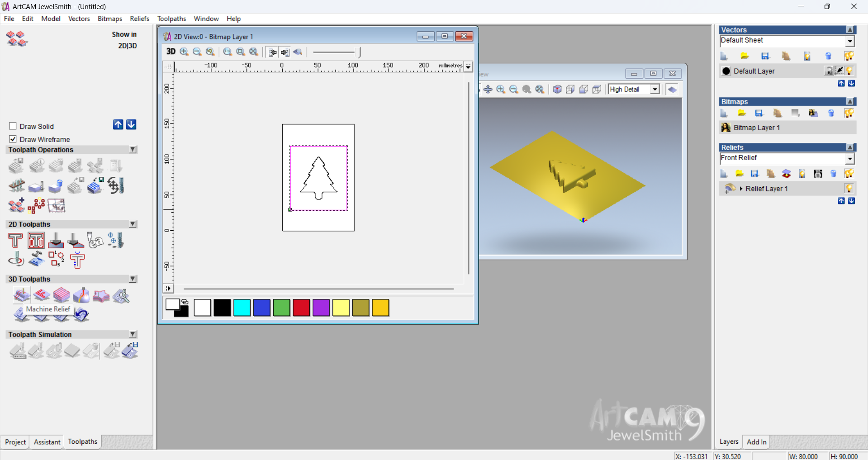Delete bitmap layer using the Bitmaps panel trash icon
This screenshot has height=460, width=868.
point(831,113)
